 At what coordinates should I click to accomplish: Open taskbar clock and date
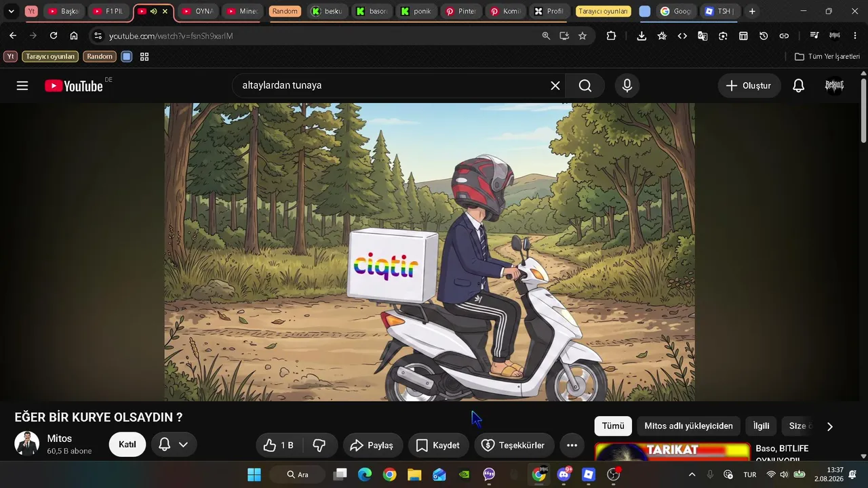coord(829,474)
